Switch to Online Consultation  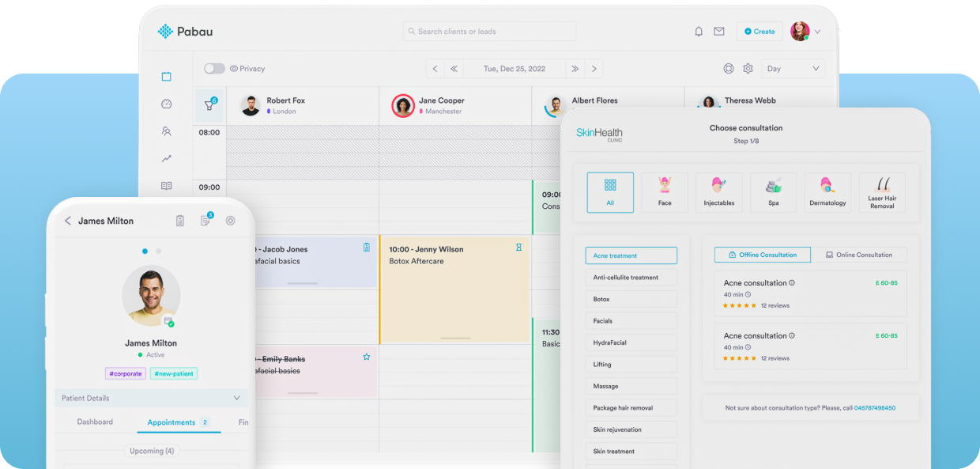click(x=859, y=255)
